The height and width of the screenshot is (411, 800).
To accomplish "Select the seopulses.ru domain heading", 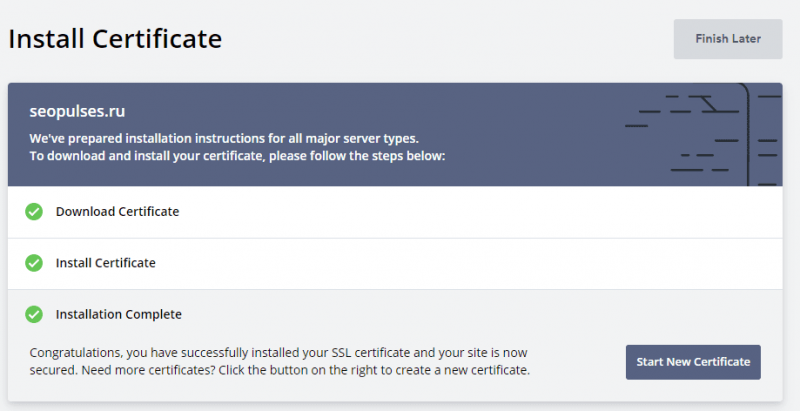I will [x=77, y=111].
